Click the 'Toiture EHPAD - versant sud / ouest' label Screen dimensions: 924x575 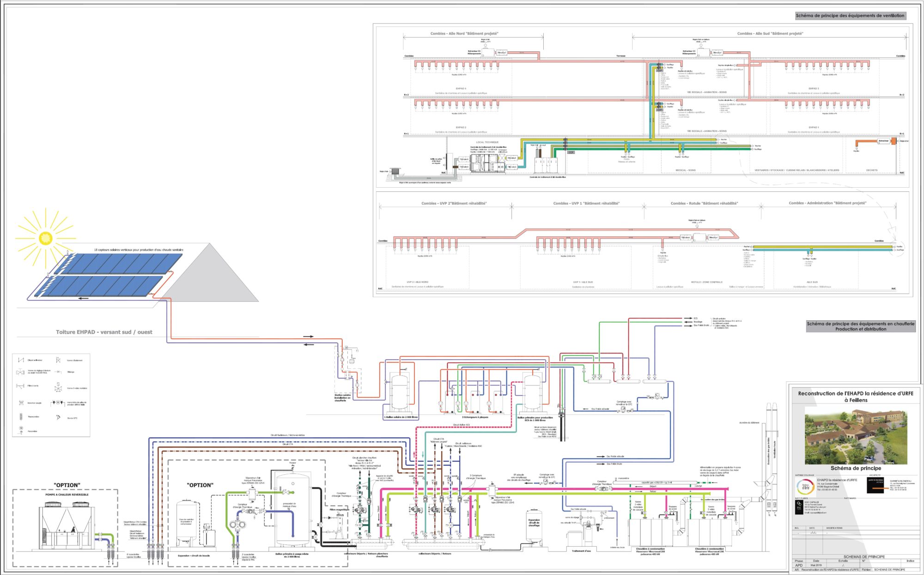104,332
